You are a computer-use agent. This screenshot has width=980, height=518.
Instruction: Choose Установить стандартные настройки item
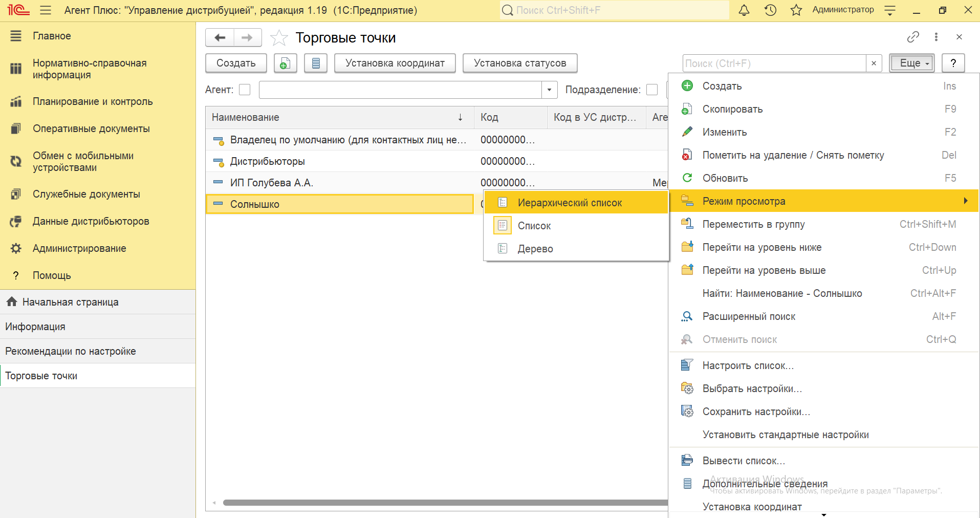coord(824,435)
